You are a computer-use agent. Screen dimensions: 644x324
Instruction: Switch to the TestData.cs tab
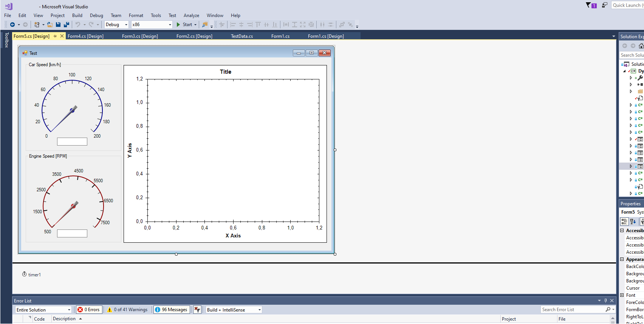[x=242, y=36]
